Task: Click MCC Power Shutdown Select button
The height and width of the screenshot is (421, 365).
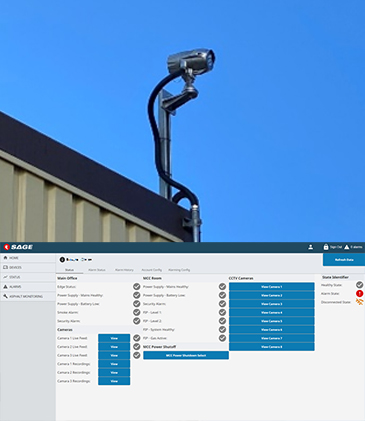Action: point(186,355)
